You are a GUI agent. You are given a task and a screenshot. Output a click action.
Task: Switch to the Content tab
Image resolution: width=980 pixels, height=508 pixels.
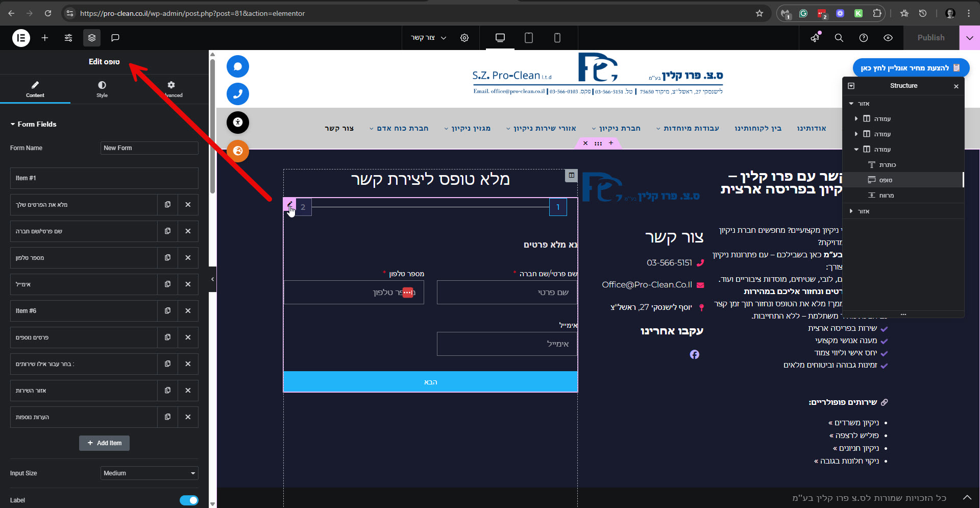(35, 89)
